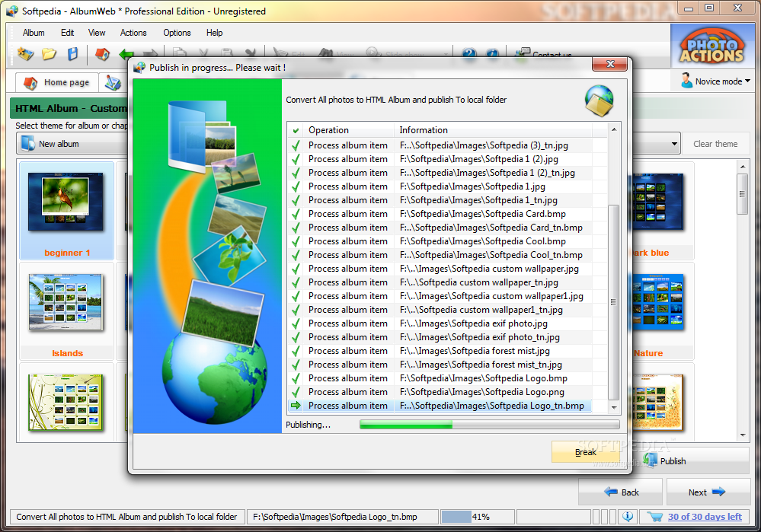Switch to the Home page tab

tap(57, 82)
